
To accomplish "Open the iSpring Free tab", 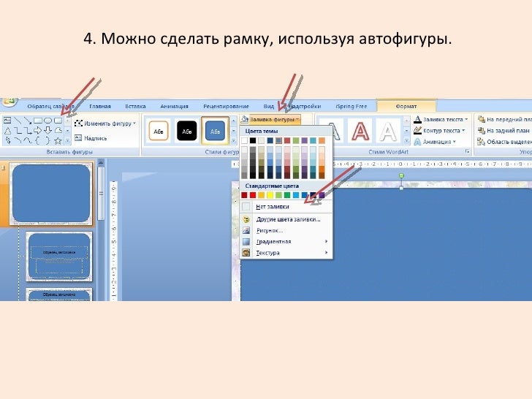I will click(351, 106).
